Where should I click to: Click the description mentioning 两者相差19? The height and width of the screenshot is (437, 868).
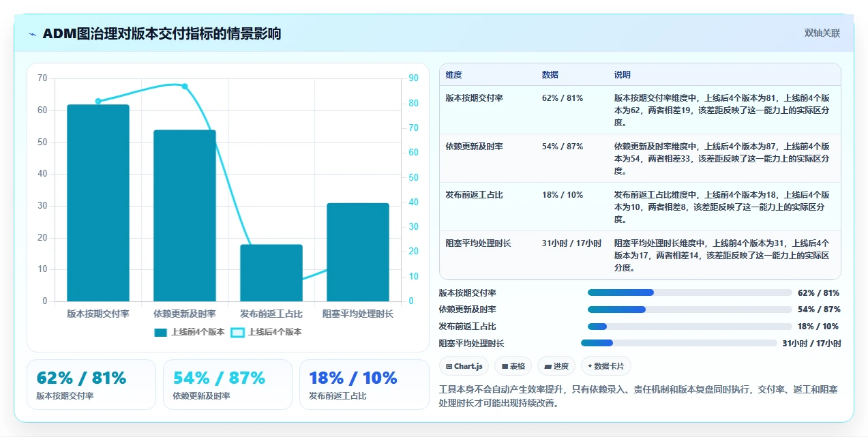coord(723,110)
